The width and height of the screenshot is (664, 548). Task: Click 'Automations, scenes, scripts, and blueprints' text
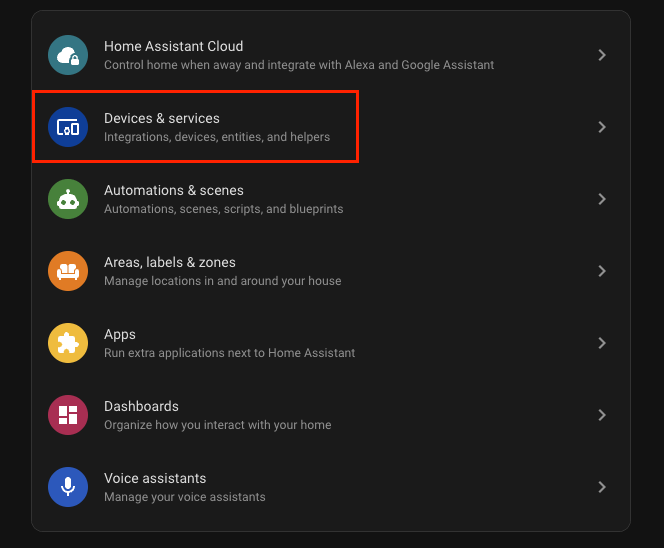(x=224, y=209)
